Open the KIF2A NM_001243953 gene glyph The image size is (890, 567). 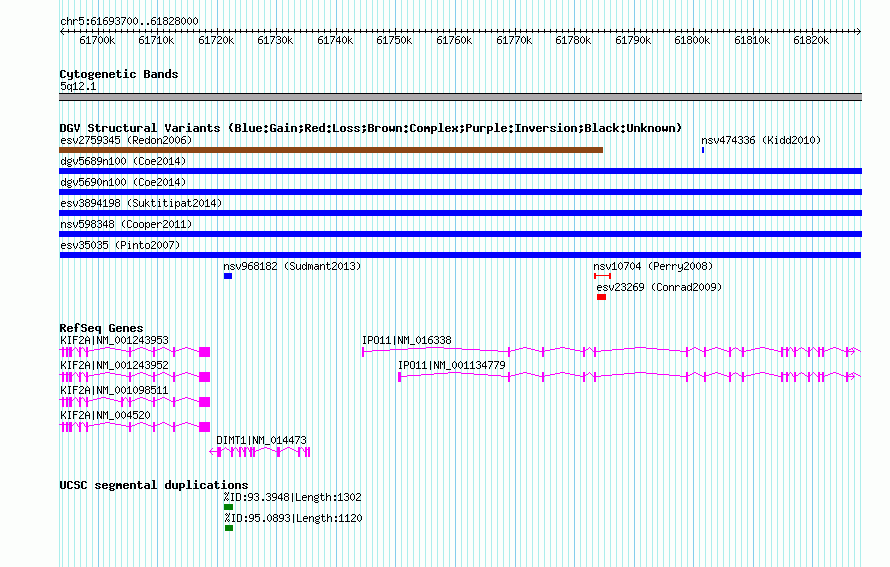(x=135, y=352)
